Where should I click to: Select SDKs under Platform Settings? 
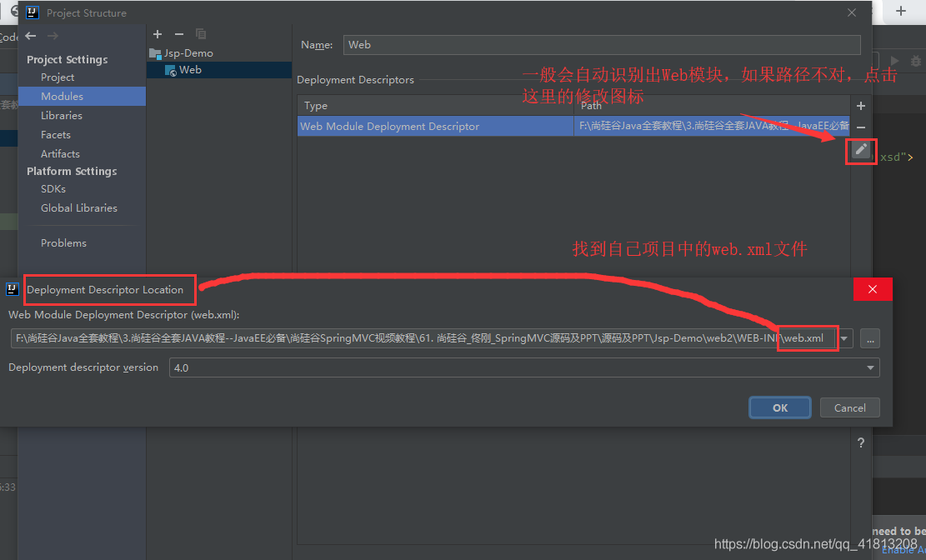[53, 189]
